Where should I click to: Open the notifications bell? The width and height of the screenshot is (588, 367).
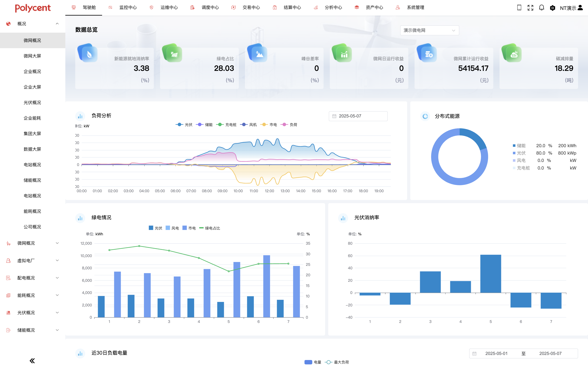point(541,8)
